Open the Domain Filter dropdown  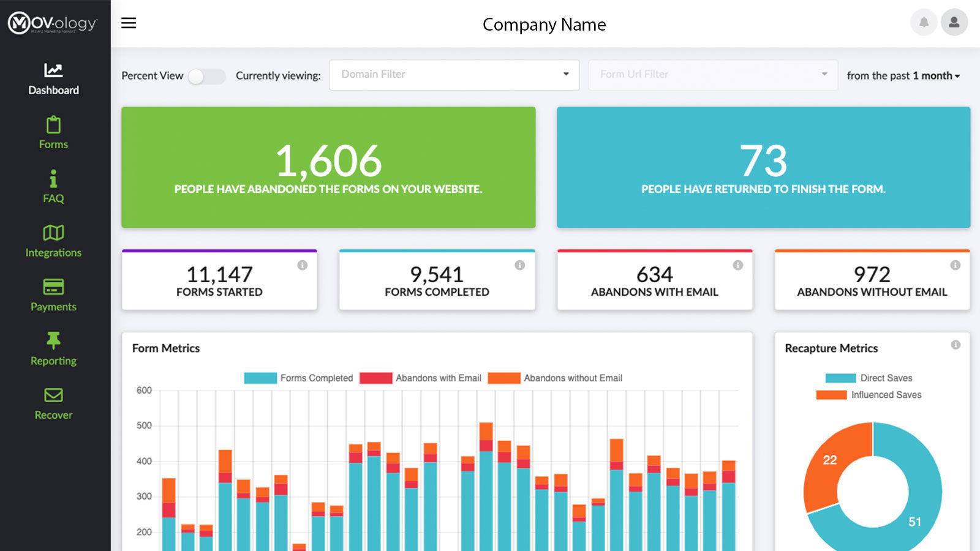[454, 74]
